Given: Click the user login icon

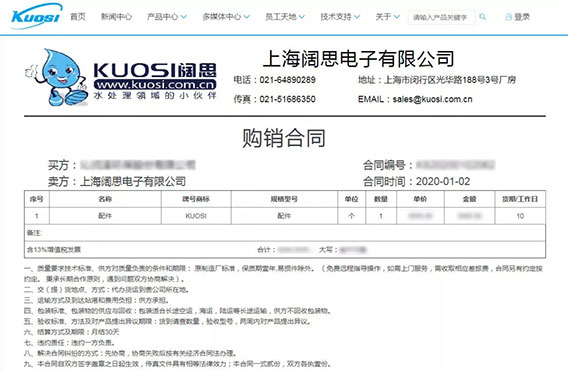Looking at the screenshot, I should 509,17.
